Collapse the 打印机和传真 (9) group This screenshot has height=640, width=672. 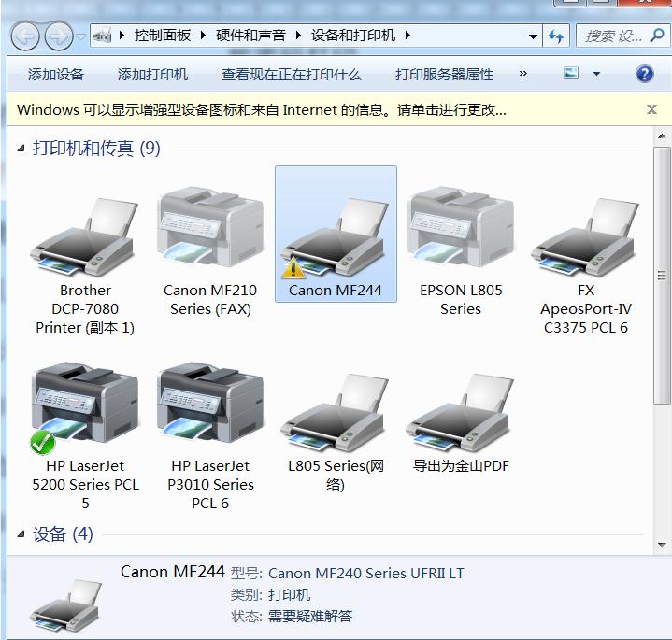(x=21, y=149)
